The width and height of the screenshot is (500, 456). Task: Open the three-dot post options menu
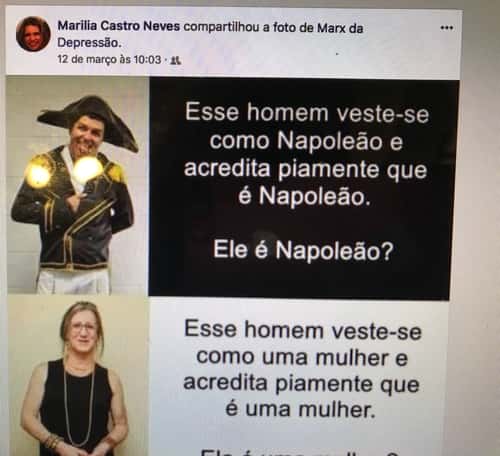(446, 28)
